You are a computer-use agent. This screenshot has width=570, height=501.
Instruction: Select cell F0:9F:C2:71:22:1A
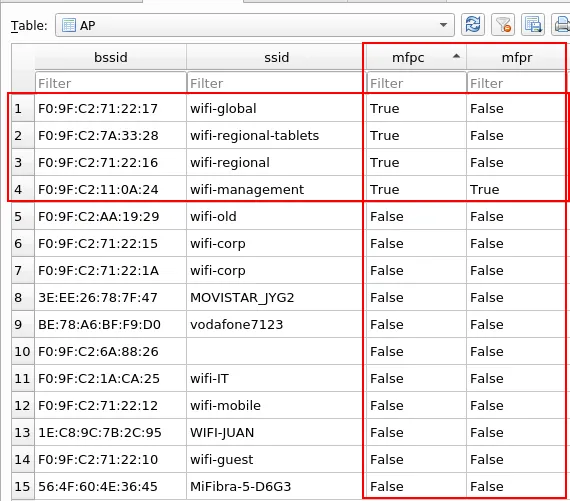[111, 270]
